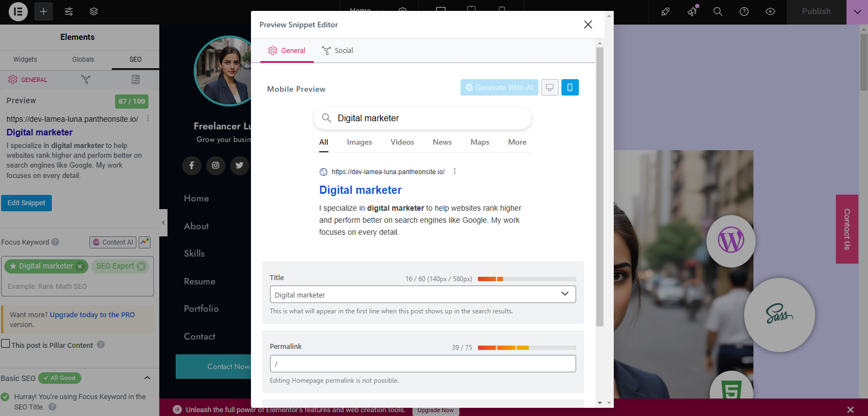Switch snippet preview to desktop view

[x=550, y=87]
